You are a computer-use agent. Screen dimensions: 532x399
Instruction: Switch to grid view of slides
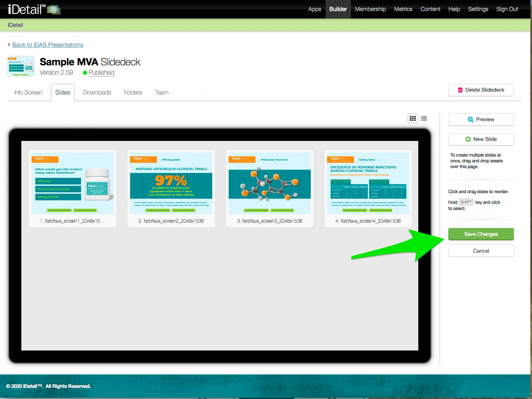[413, 118]
